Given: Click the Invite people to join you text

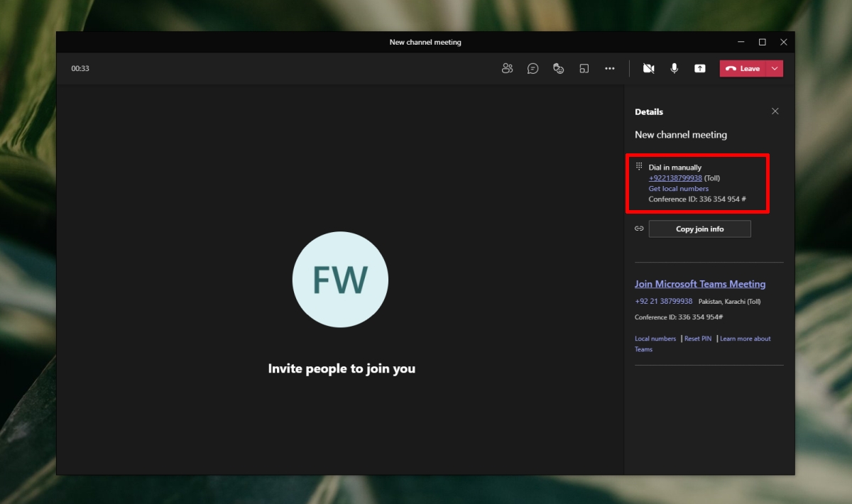Looking at the screenshot, I should 342,368.
